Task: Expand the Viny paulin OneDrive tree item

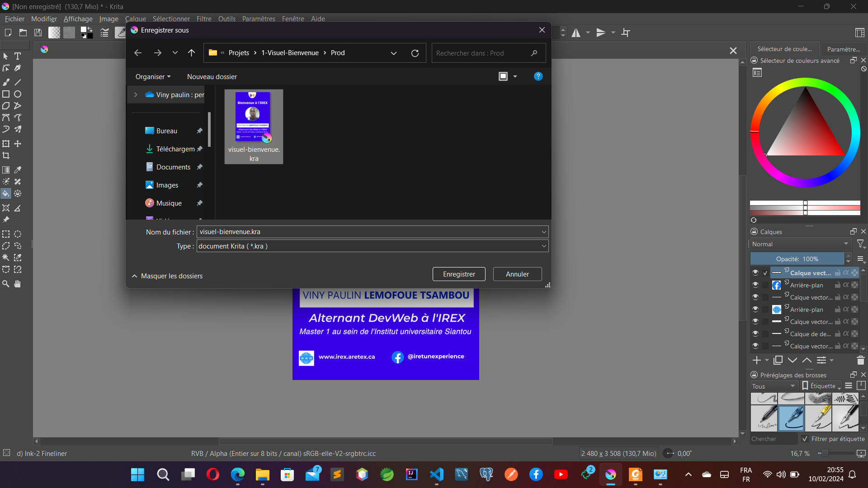Action: click(x=136, y=95)
